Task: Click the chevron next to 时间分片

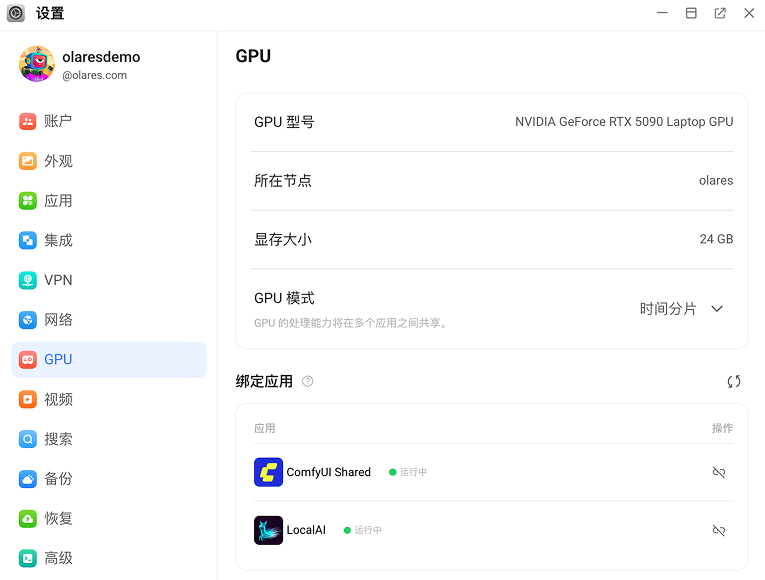Action: pyautogui.click(x=717, y=309)
